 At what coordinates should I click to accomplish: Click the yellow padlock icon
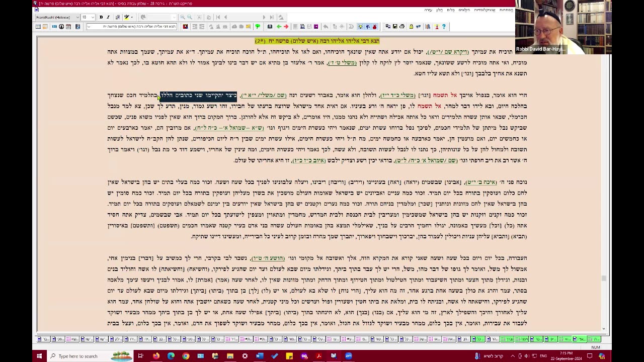point(411,27)
